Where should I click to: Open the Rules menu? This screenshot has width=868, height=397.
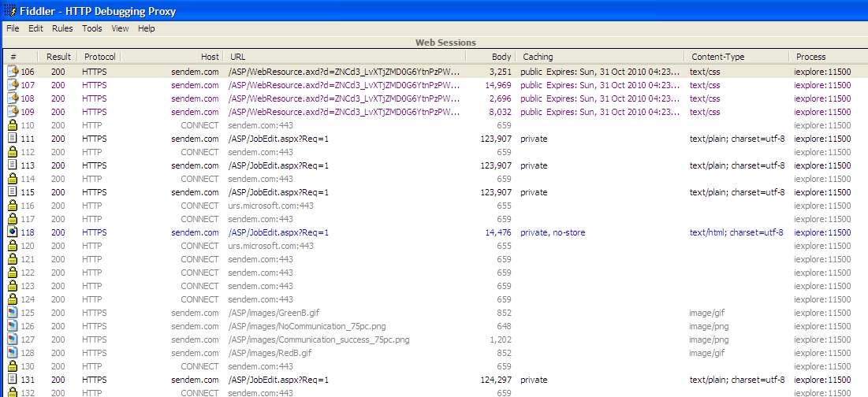[62, 28]
